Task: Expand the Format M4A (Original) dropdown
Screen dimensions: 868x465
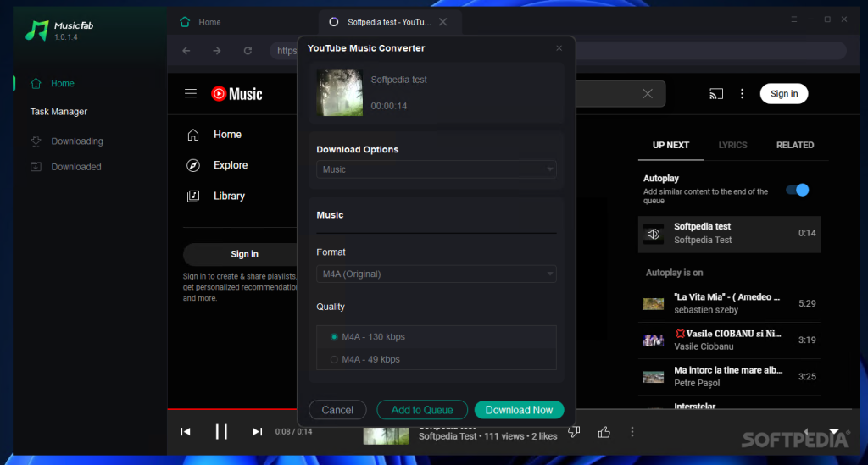Action: coord(437,274)
